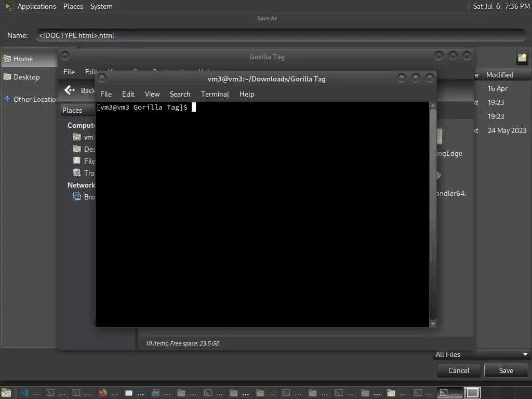The height and width of the screenshot is (399, 532).
Task: Open the System menu in top panel
Action: point(101,6)
